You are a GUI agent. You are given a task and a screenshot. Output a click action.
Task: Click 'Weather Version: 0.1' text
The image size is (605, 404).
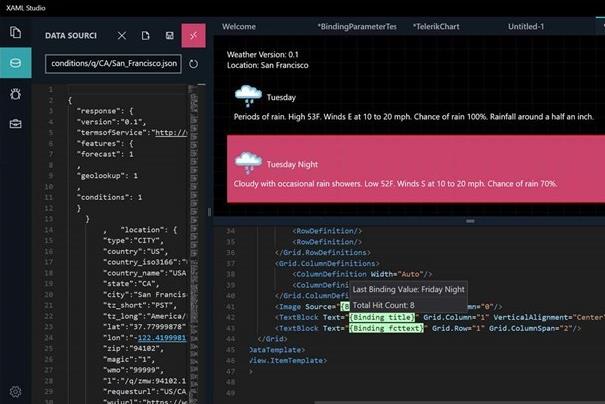pos(262,54)
